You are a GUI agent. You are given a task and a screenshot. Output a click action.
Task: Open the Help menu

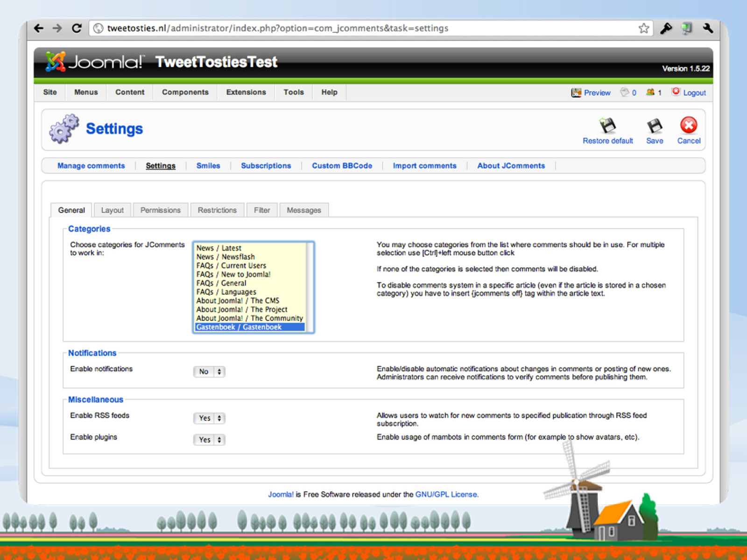click(x=329, y=92)
